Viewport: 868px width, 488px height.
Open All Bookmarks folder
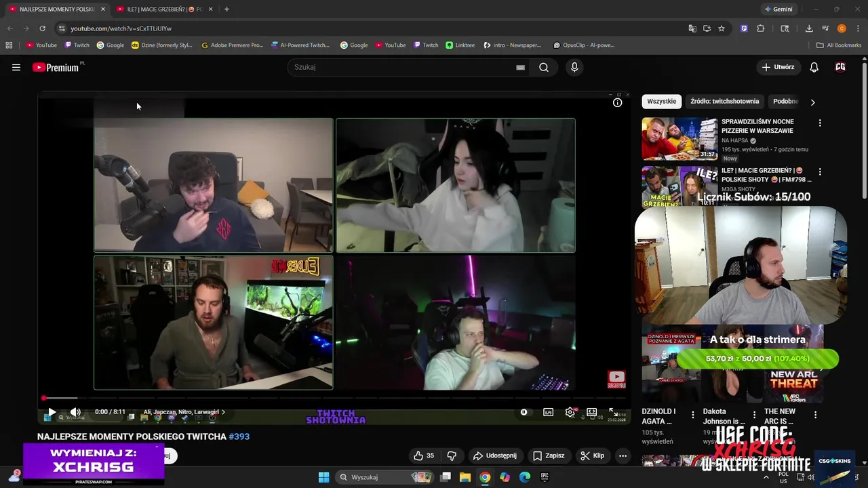tap(839, 45)
